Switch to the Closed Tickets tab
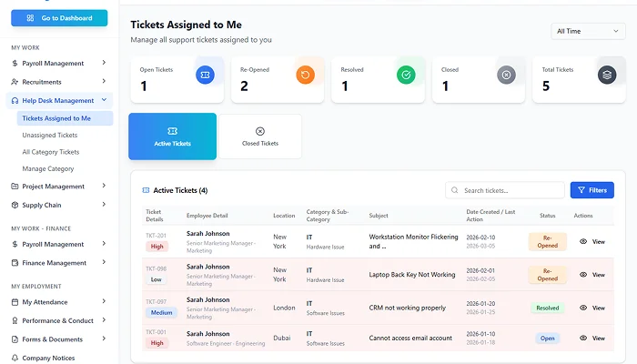 tap(260, 136)
